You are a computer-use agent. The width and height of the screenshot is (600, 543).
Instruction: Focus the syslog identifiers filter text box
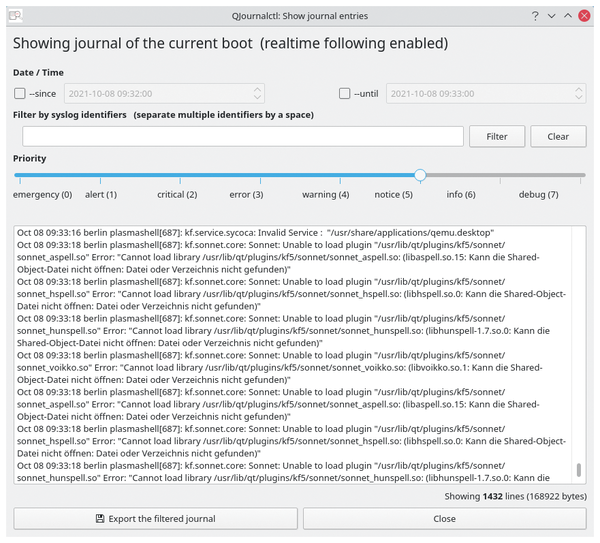point(243,136)
